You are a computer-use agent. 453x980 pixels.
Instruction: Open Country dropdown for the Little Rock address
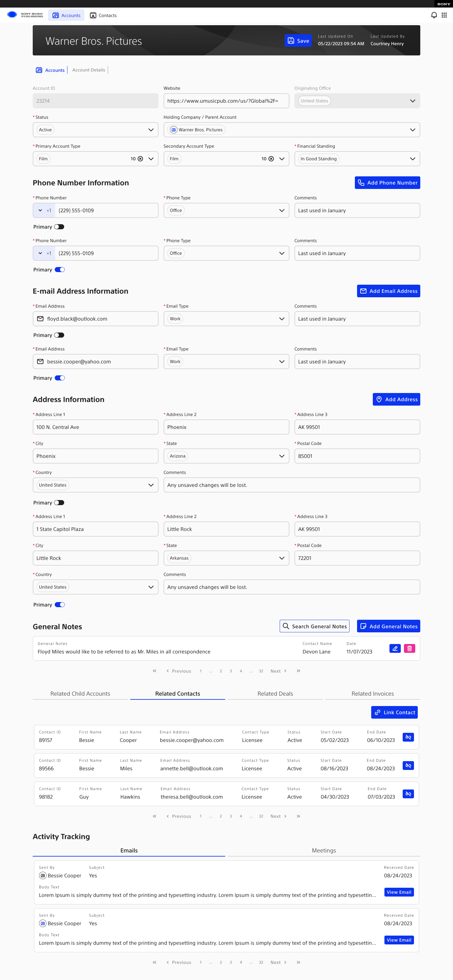pos(95,587)
